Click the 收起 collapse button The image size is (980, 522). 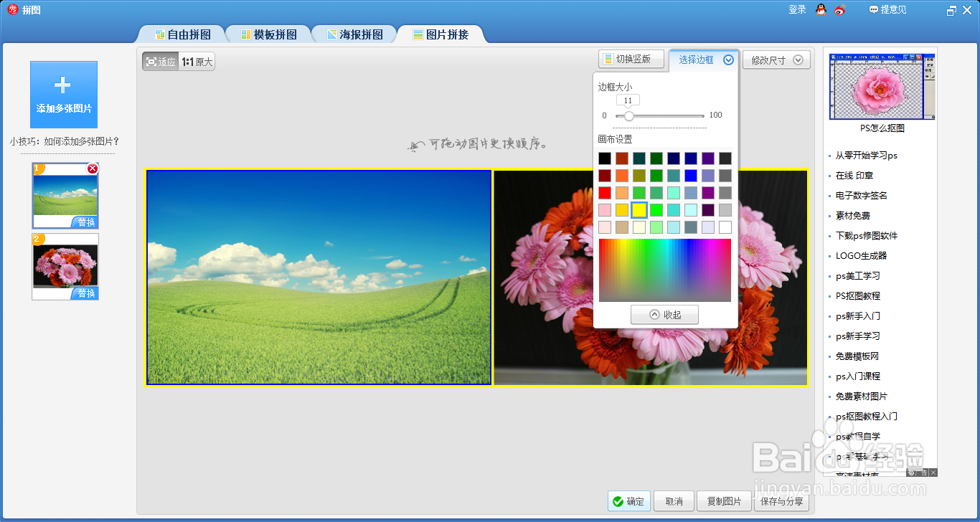664,315
